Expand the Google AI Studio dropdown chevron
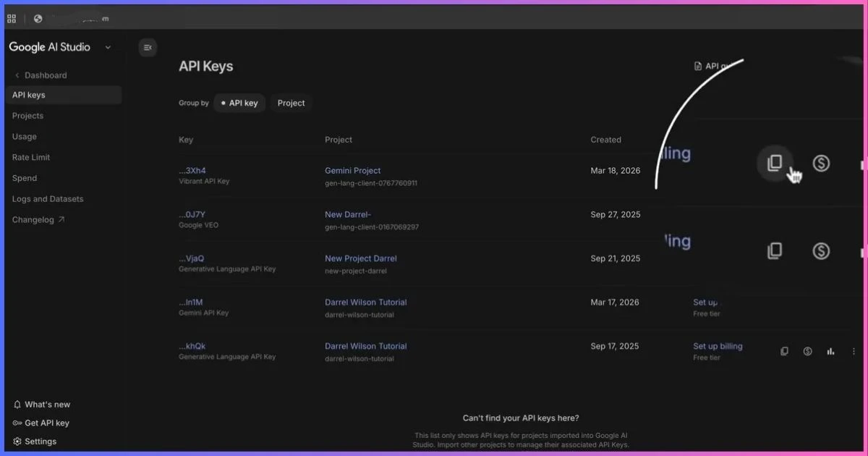This screenshot has height=456, width=868. pos(108,48)
